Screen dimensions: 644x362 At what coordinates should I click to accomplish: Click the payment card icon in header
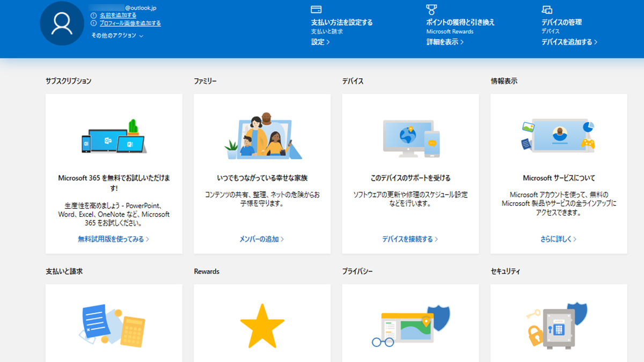click(x=316, y=10)
